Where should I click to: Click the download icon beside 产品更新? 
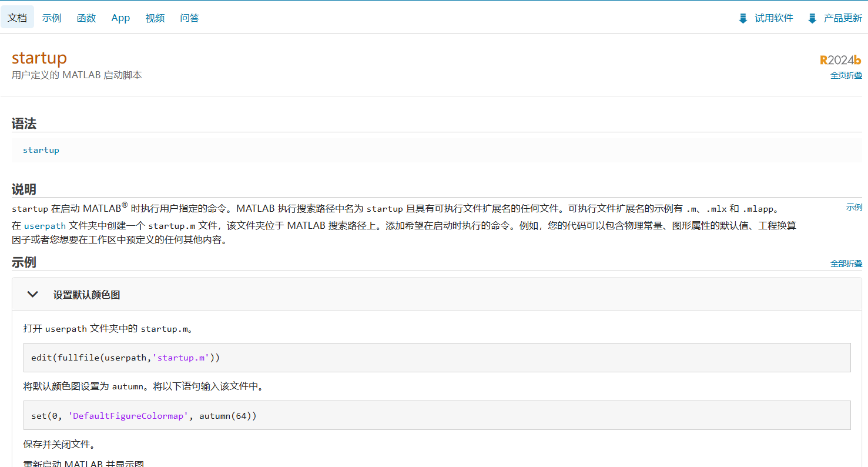(x=812, y=18)
